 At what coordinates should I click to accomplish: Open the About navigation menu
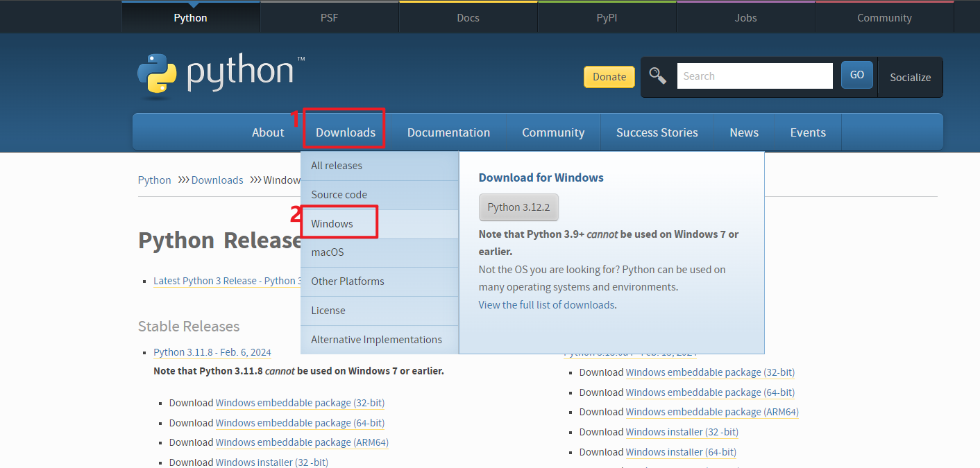pyautogui.click(x=268, y=132)
